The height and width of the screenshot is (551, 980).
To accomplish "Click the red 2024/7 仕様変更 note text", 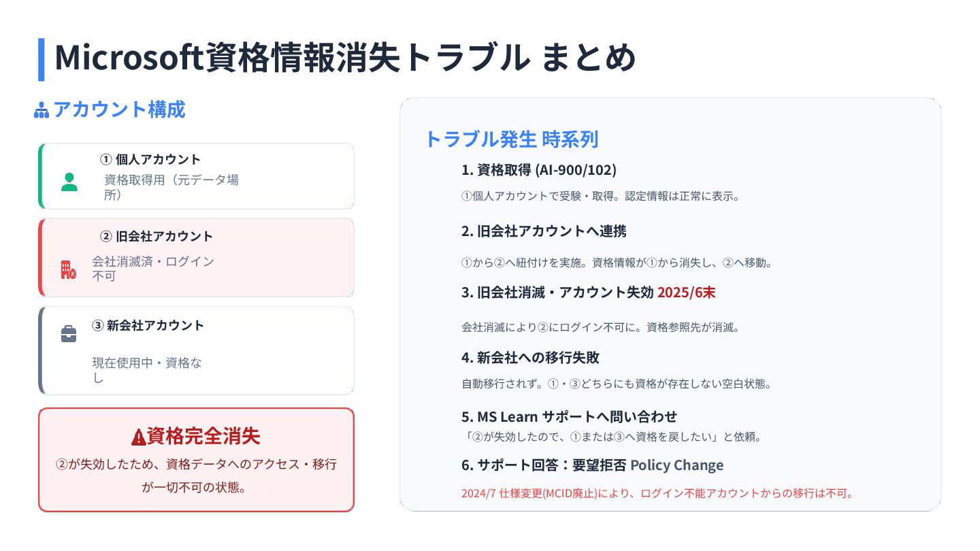I will point(657,494).
